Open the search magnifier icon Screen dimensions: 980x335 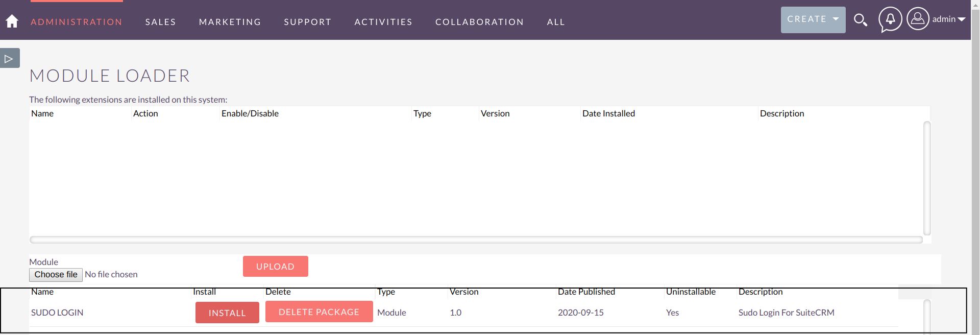[861, 20]
